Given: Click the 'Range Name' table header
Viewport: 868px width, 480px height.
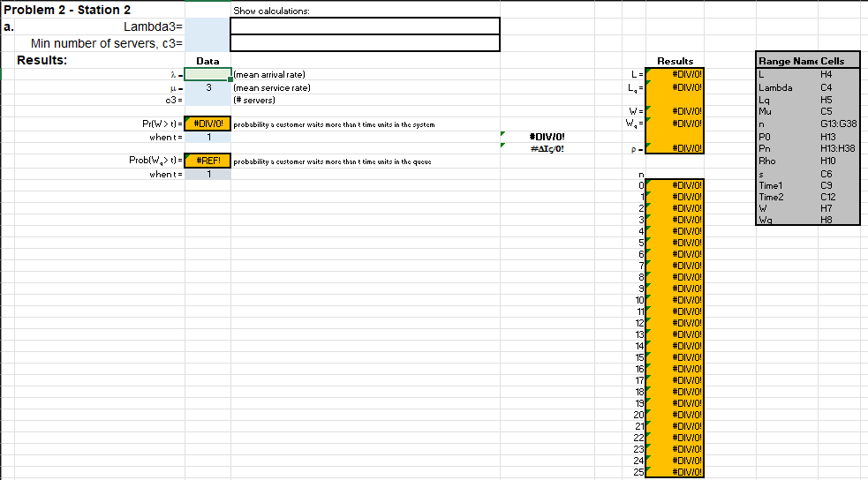Looking at the screenshot, I should 788,62.
